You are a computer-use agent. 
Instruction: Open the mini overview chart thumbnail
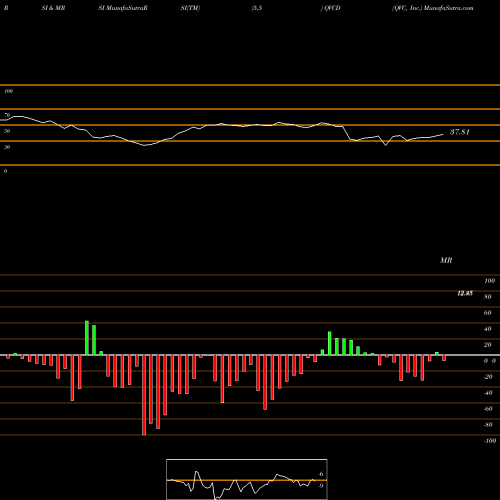247,479
